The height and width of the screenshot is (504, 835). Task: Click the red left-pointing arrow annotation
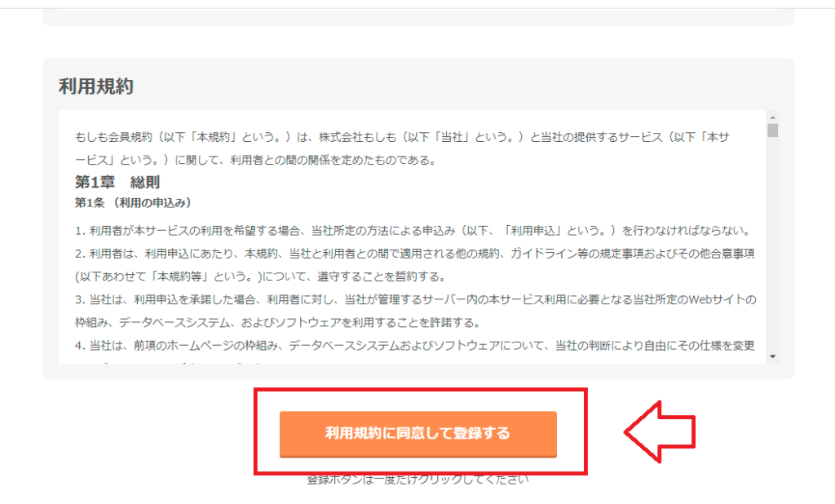pyautogui.click(x=660, y=431)
